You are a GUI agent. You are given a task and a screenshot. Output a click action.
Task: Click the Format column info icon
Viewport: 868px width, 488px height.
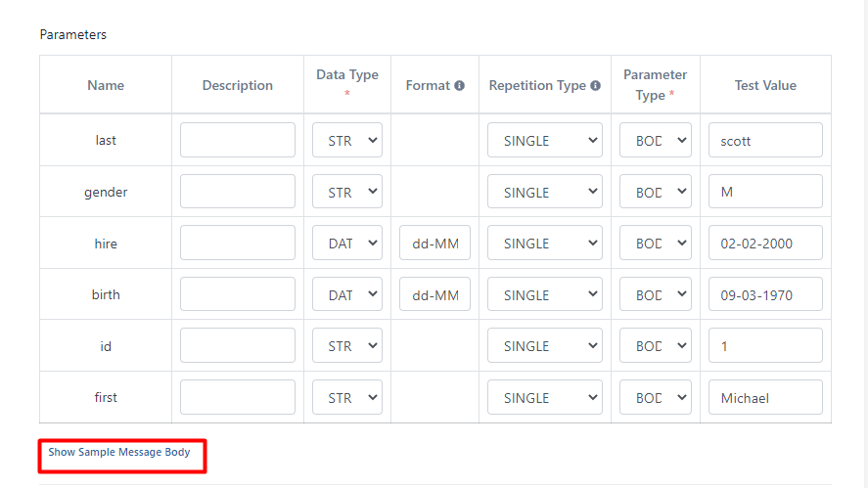tap(459, 86)
